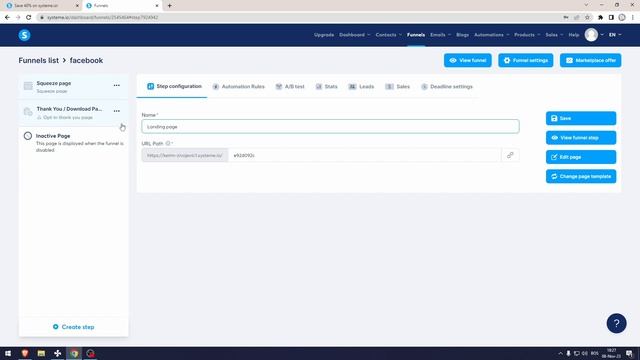Bookmark this page with star icon
640x360 pixels.
587,18
